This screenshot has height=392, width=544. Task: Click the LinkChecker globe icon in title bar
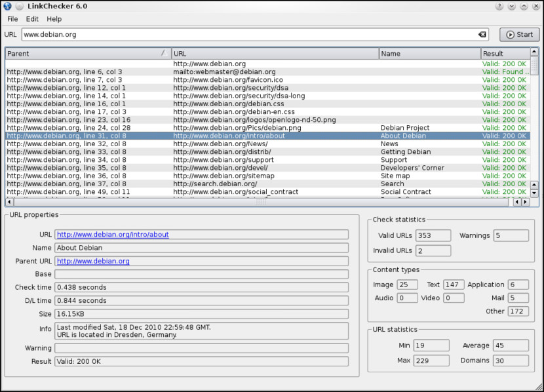(7, 6)
